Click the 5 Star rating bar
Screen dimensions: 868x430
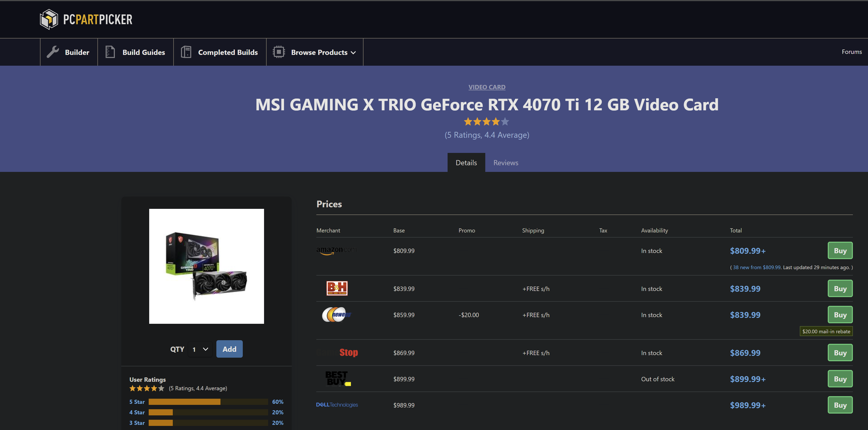click(x=208, y=402)
